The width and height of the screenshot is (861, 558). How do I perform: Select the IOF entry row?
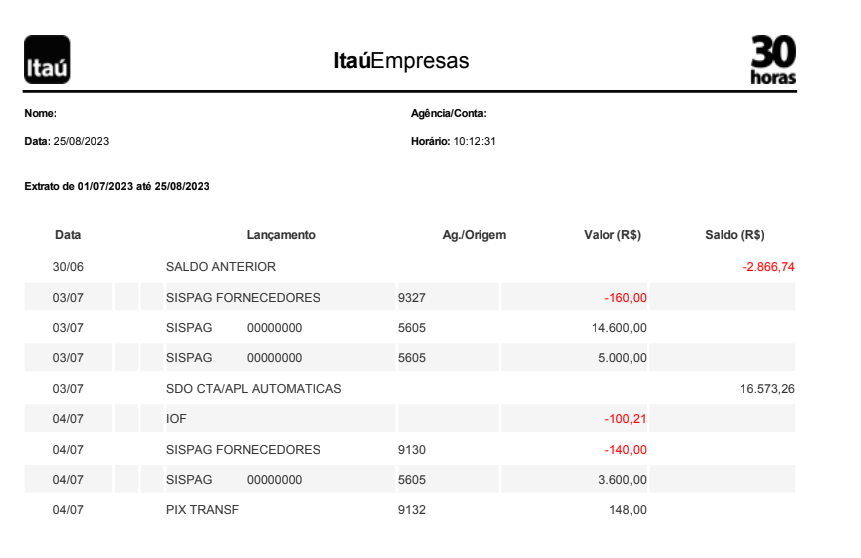point(410,418)
